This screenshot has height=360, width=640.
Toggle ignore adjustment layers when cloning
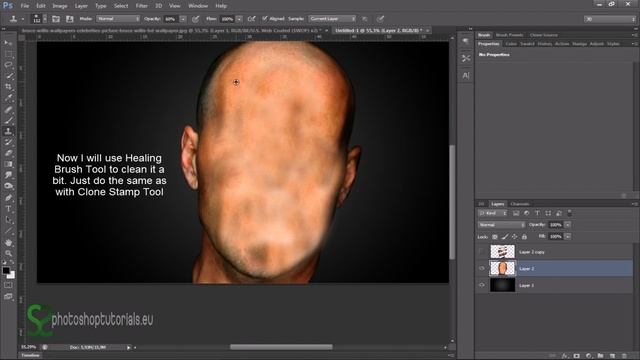coord(365,19)
